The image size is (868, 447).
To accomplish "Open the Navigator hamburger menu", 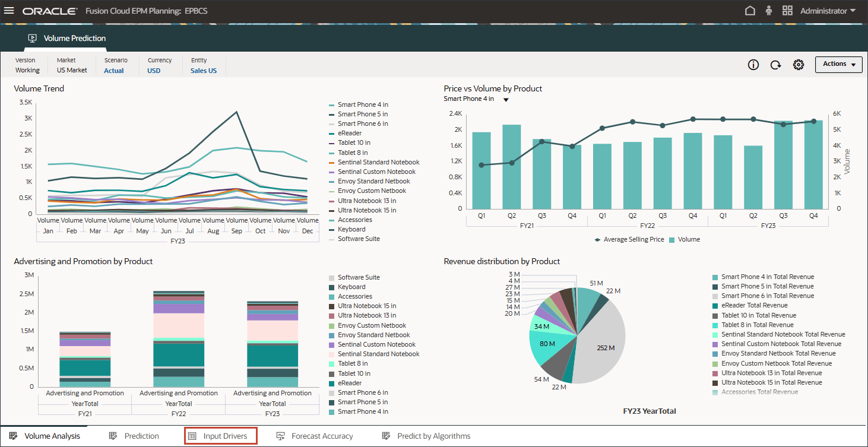I will 9,11.
